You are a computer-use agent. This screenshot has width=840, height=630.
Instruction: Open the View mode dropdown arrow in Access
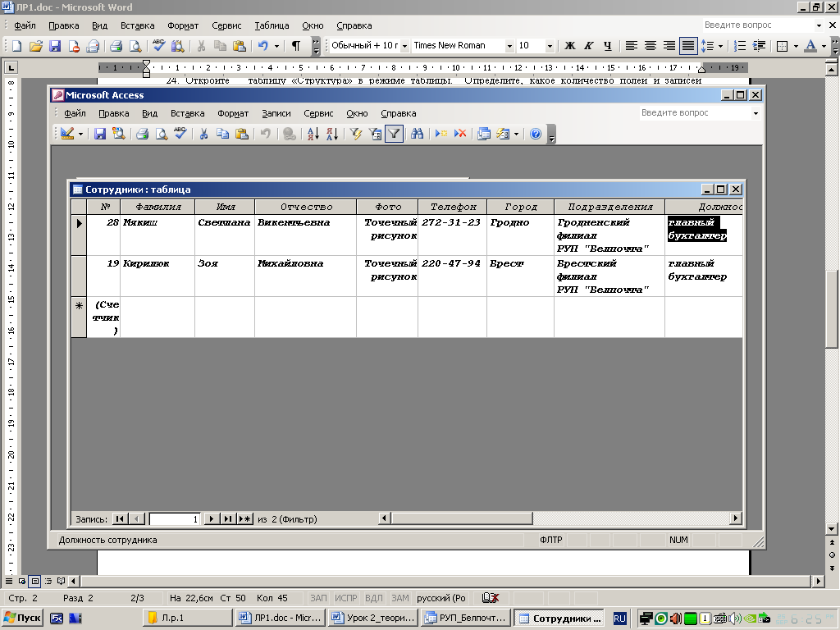click(80, 134)
